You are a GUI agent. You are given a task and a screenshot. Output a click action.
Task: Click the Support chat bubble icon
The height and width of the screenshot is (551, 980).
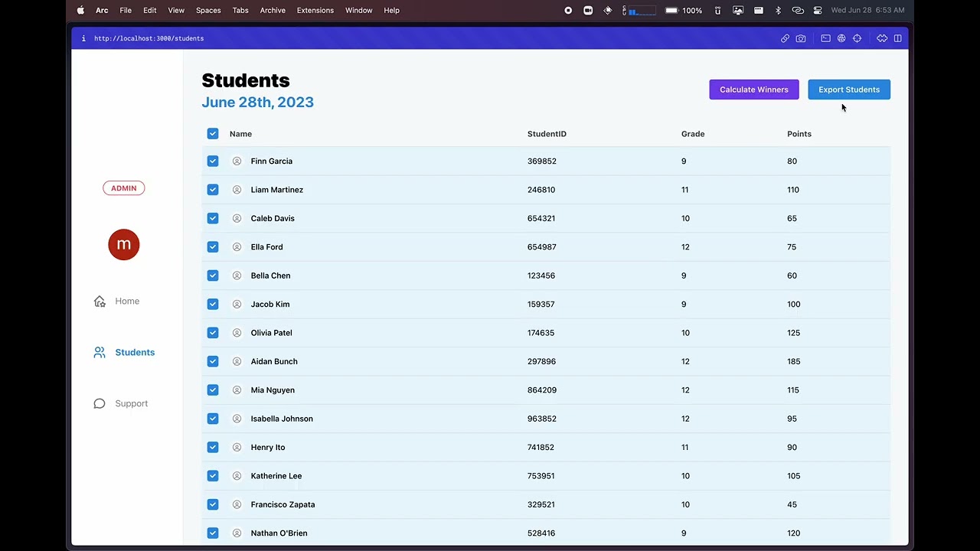pyautogui.click(x=100, y=403)
